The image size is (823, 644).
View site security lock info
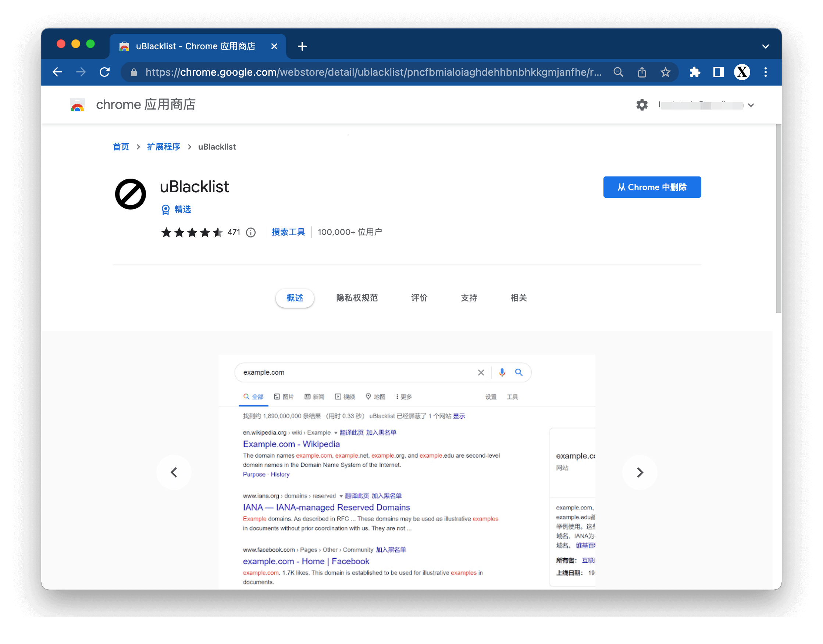click(133, 72)
